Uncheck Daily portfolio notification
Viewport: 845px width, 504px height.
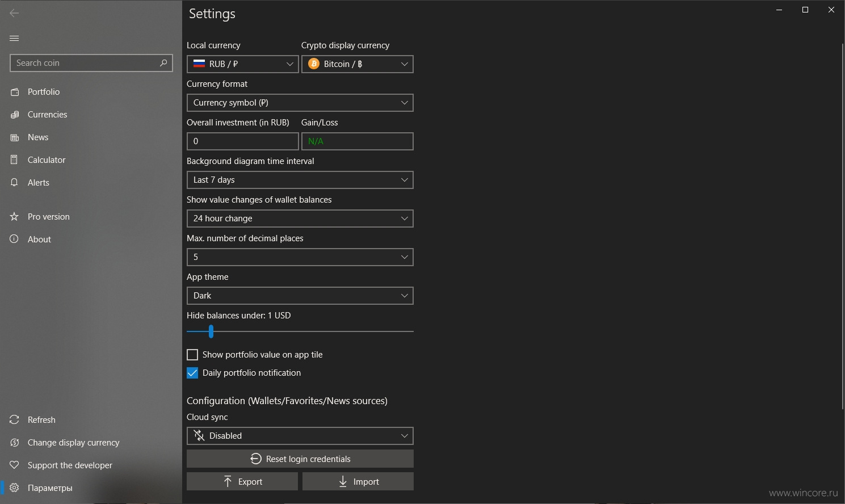click(x=192, y=373)
